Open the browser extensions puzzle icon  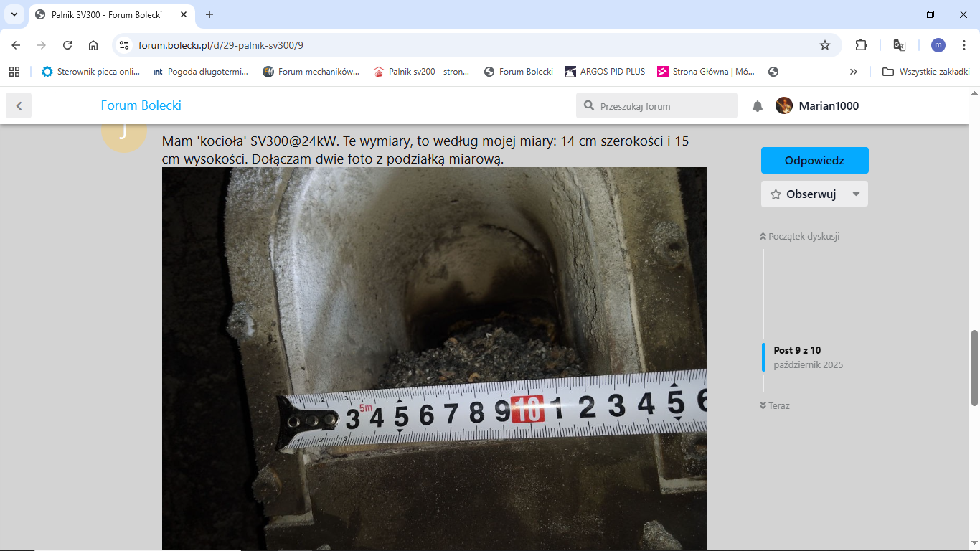(x=861, y=45)
